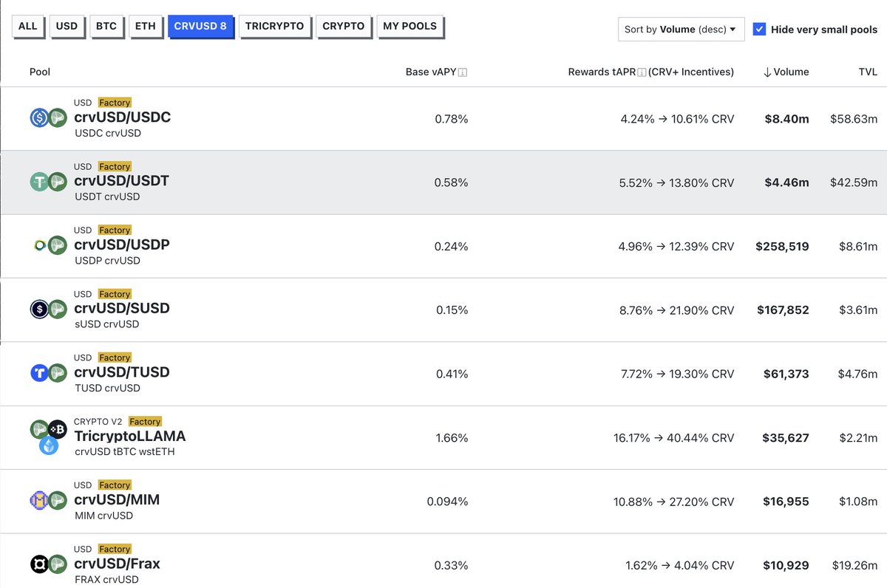Select the CRVUSD 8 filter tab

click(x=200, y=27)
